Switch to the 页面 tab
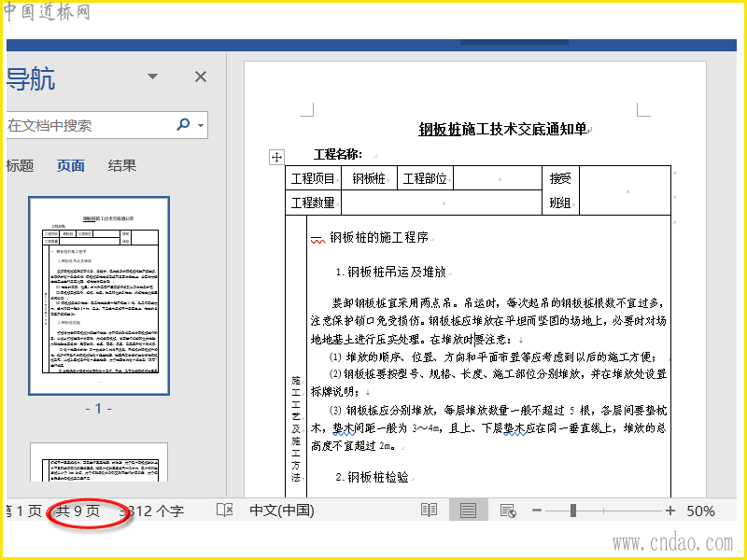The image size is (747, 560). coord(71,166)
